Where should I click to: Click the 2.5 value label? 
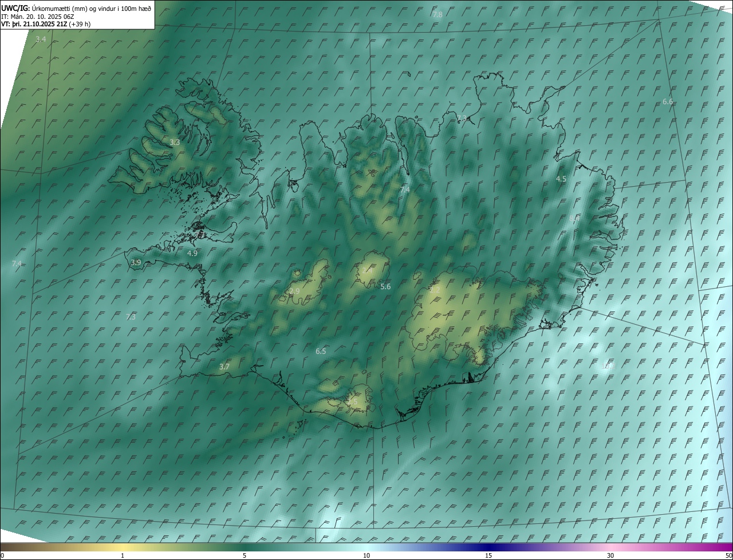352,402
